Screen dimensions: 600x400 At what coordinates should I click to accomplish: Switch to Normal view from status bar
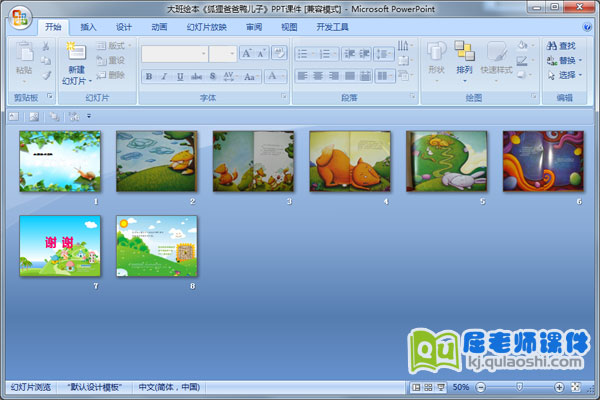tap(415, 387)
